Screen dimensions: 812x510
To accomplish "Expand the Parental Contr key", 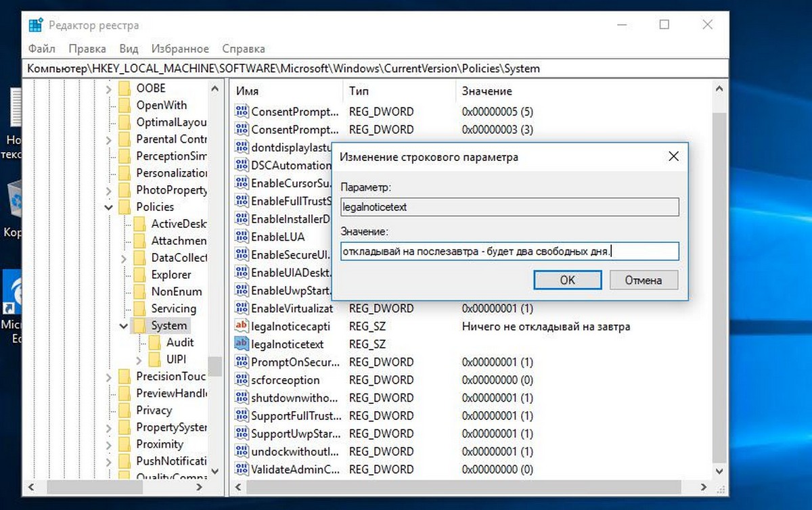I will (x=109, y=139).
